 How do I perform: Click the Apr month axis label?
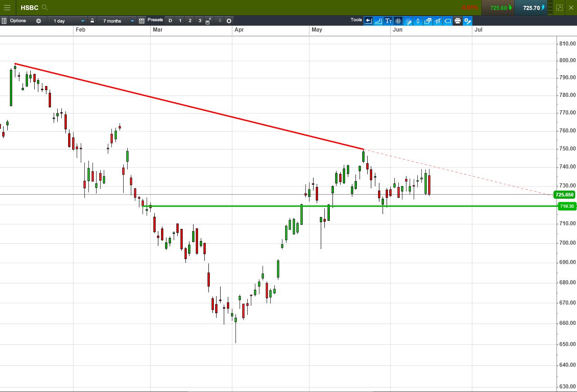pyautogui.click(x=239, y=29)
